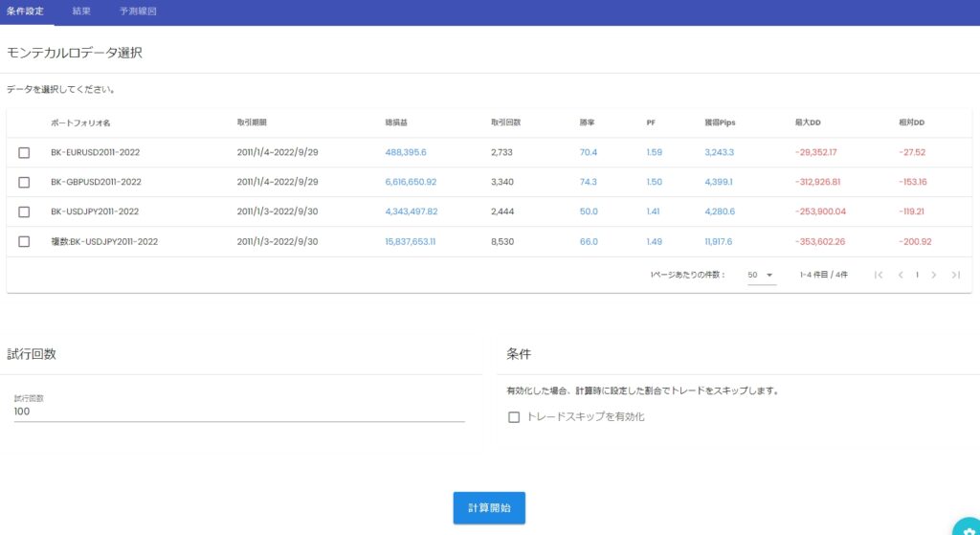The width and height of the screenshot is (980, 535).
Task: Open the 結果 tab
Action: pos(81,11)
